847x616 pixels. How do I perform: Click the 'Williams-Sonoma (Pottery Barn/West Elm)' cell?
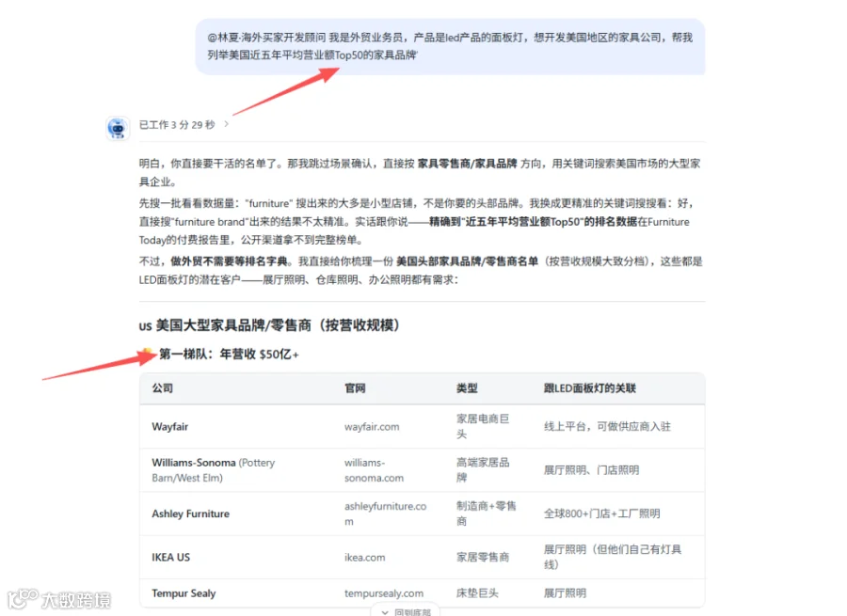[x=214, y=470]
